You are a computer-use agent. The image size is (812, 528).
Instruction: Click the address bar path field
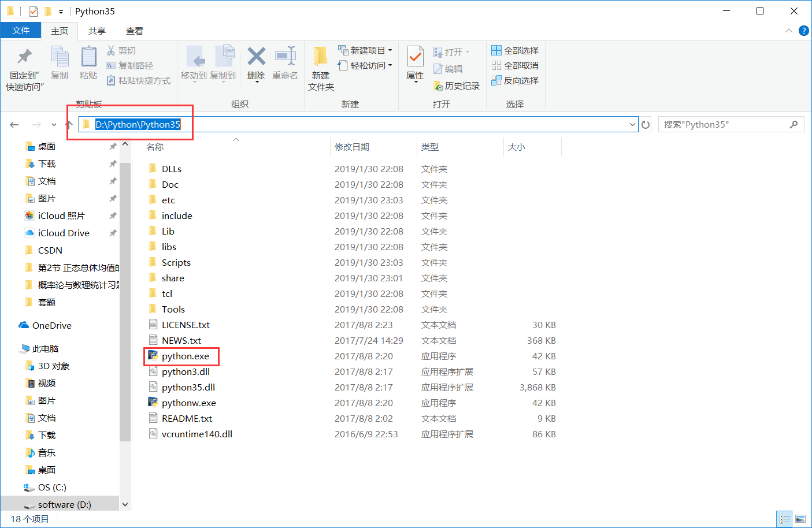[358, 124]
